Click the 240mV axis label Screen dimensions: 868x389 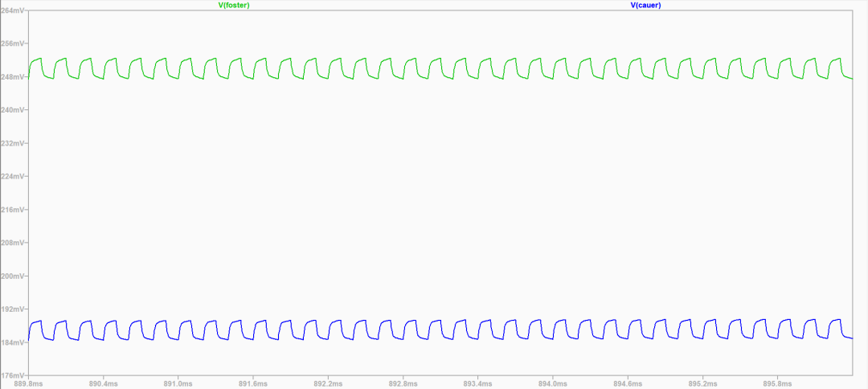pos(11,110)
